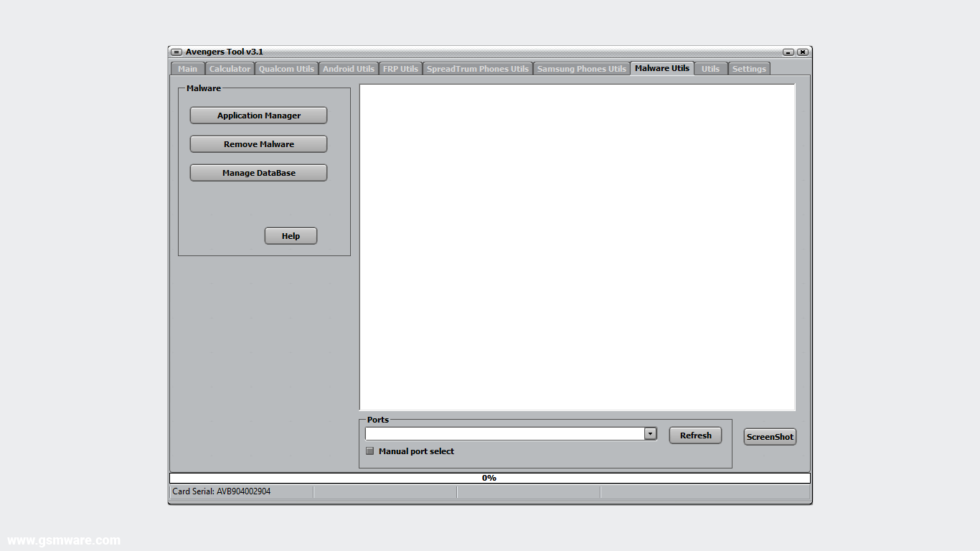
Task: Click the Help button
Action: (291, 235)
